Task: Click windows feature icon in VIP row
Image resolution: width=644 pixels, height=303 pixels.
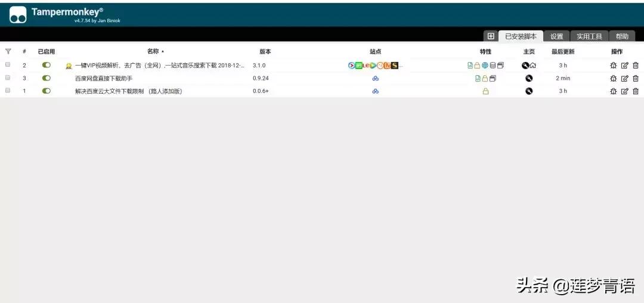Action: point(500,65)
